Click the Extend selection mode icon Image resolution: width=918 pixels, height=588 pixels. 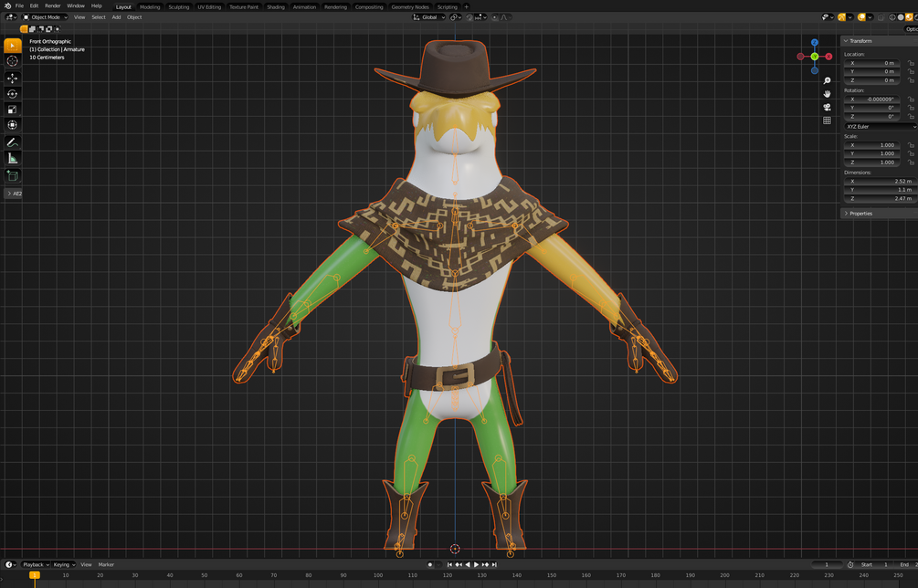click(x=32, y=29)
